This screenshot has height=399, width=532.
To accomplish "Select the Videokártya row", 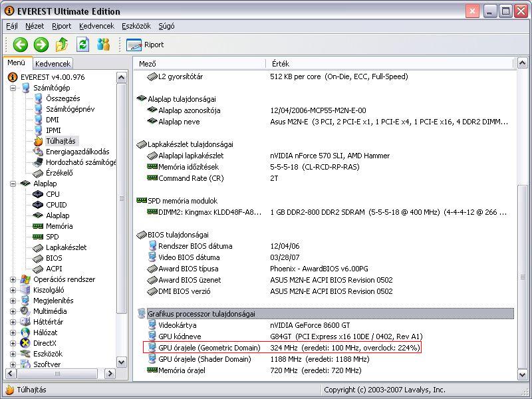I will [331, 325].
